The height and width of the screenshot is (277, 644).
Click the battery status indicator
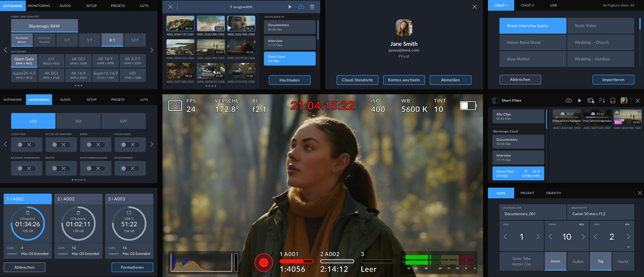(x=468, y=105)
